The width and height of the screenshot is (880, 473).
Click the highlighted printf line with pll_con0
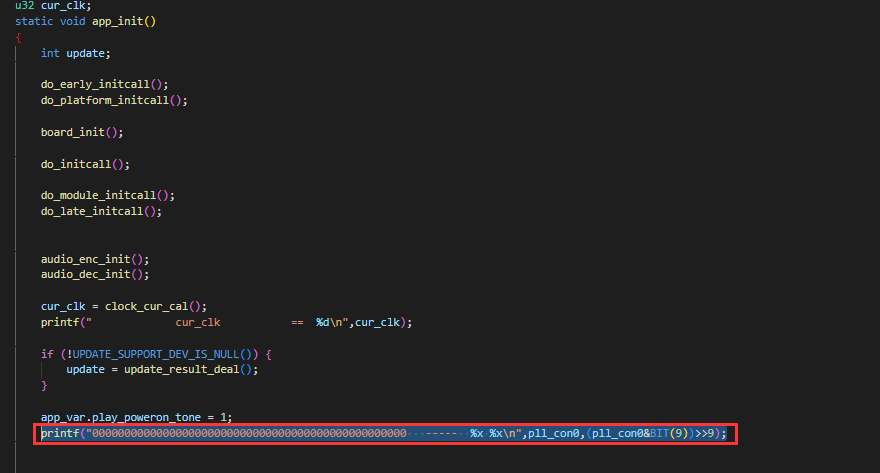tap(384, 434)
